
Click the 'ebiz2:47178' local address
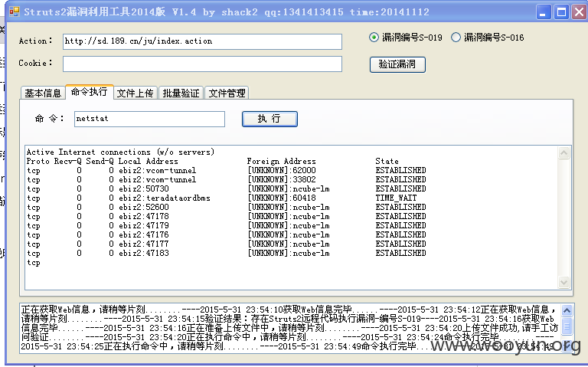point(144,217)
